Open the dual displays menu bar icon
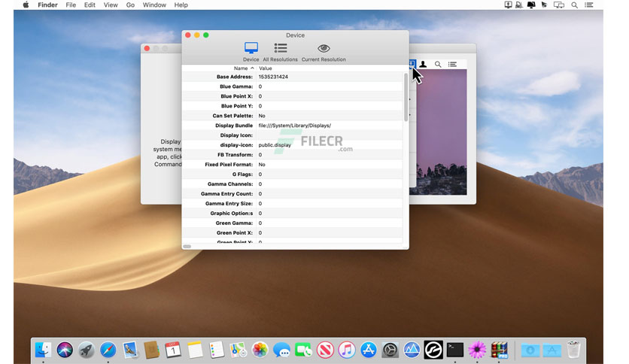 pyautogui.click(x=559, y=5)
